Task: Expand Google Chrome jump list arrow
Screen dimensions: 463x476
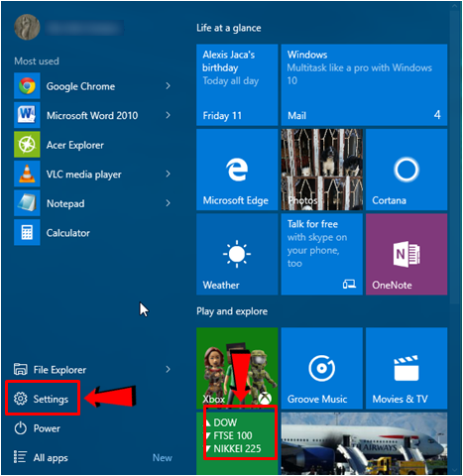Action: [x=168, y=86]
